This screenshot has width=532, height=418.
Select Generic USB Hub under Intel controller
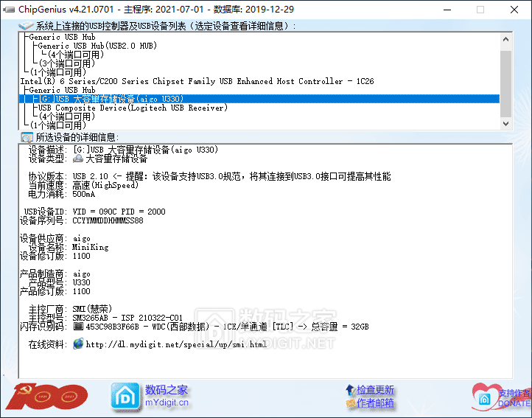coord(62,90)
